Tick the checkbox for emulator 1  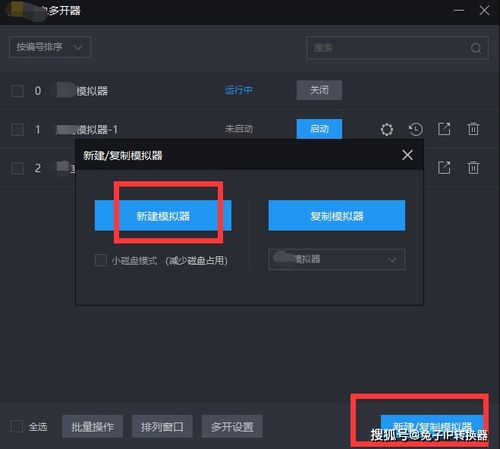(17, 129)
